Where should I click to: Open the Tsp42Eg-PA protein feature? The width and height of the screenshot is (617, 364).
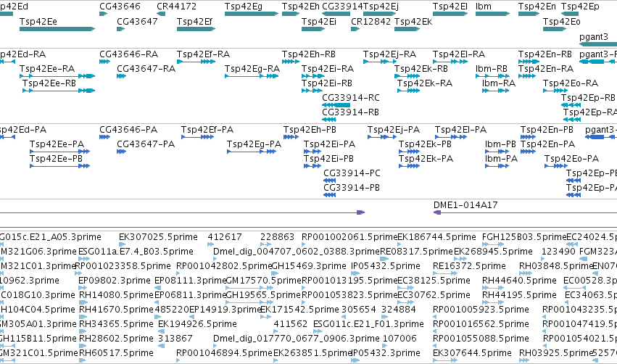[x=252, y=152]
